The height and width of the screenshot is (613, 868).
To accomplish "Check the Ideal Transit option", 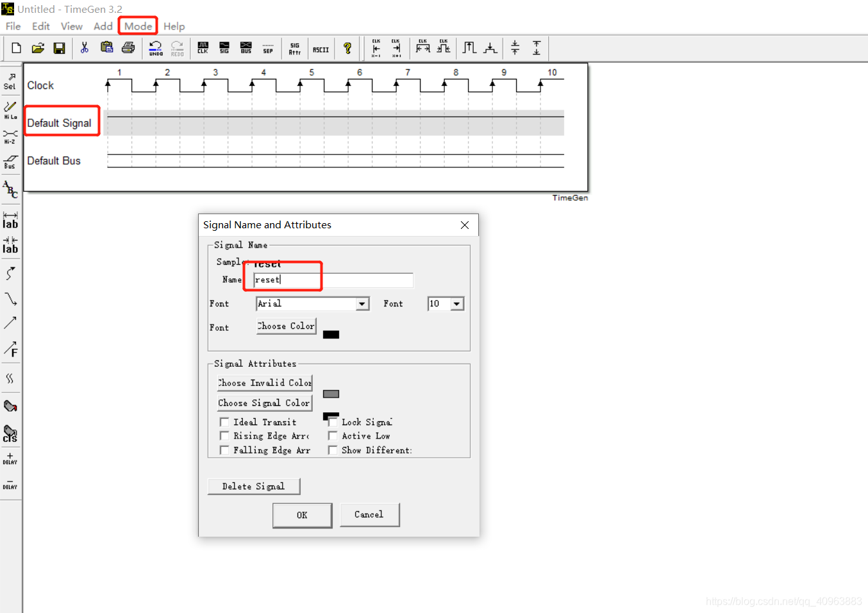I will click(224, 422).
